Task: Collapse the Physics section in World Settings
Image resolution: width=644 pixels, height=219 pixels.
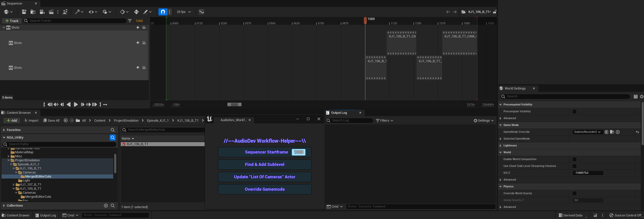Action: [x=500, y=187]
